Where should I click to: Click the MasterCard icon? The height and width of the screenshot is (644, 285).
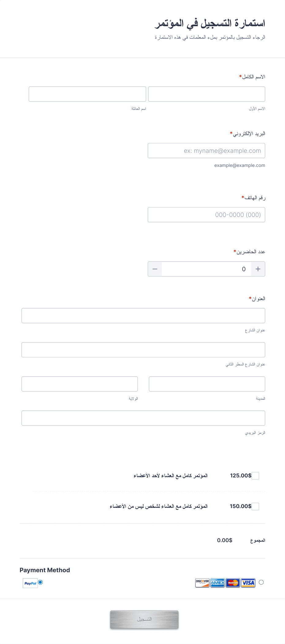point(233,583)
